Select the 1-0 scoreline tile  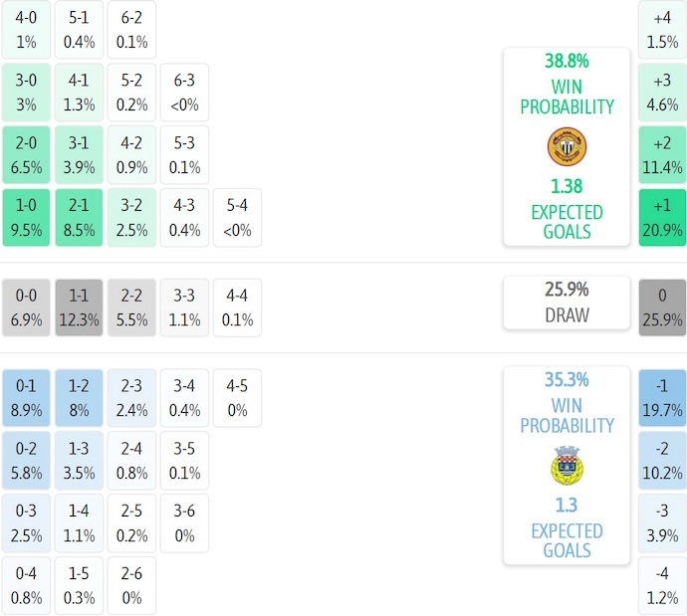tap(26, 218)
